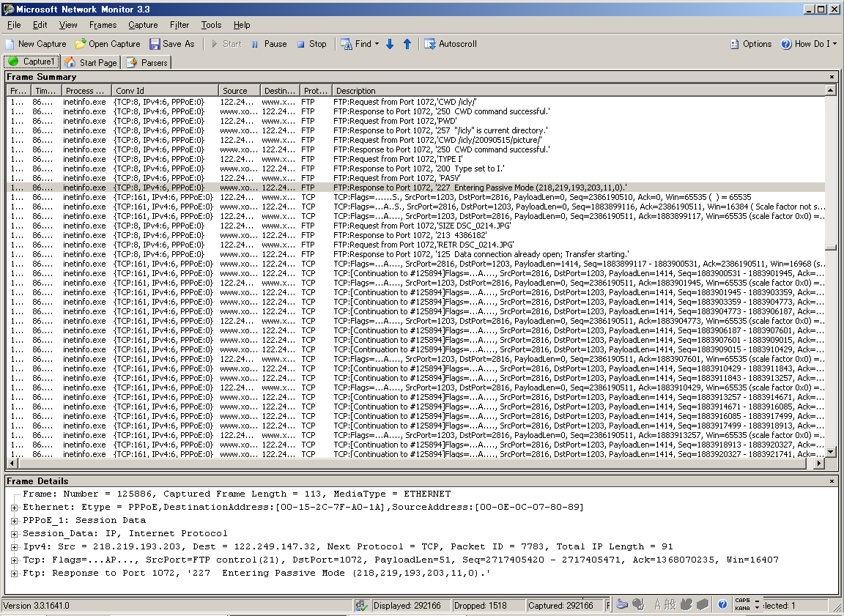Viewport: 844px width, 616px height.
Task: Pause the running capture
Action: (x=269, y=44)
